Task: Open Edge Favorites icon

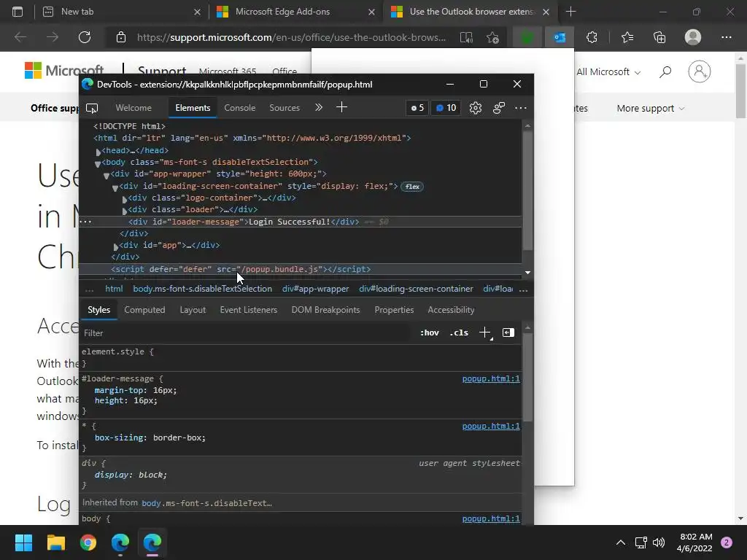Action: point(627,37)
